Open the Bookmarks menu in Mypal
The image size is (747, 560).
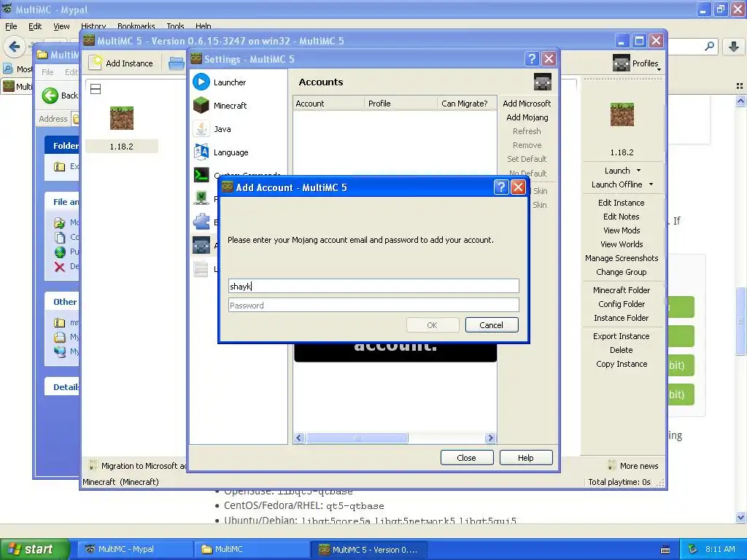pyautogui.click(x=136, y=26)
